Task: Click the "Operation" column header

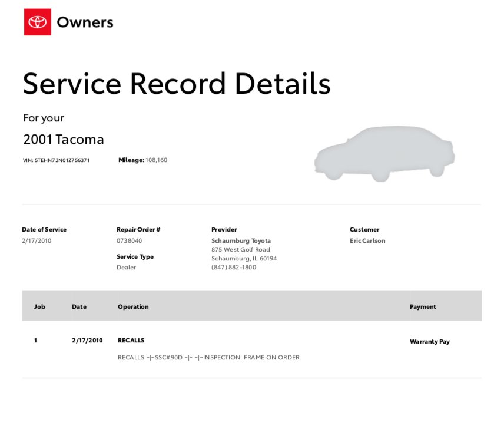Action: [x=133, y=307]
